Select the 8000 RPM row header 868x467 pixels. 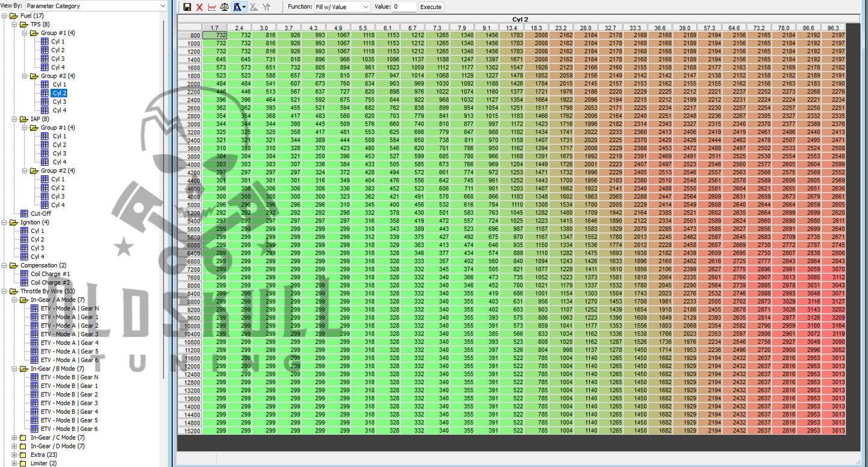(190, 286)
